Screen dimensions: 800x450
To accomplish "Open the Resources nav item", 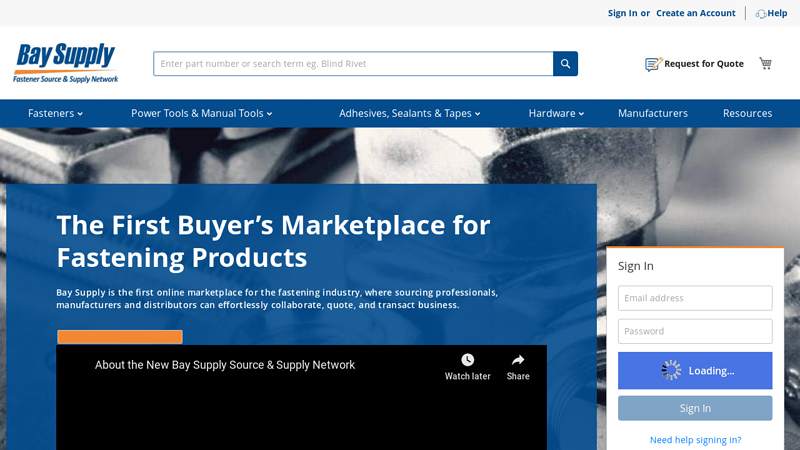I will [x=747, y=113].
